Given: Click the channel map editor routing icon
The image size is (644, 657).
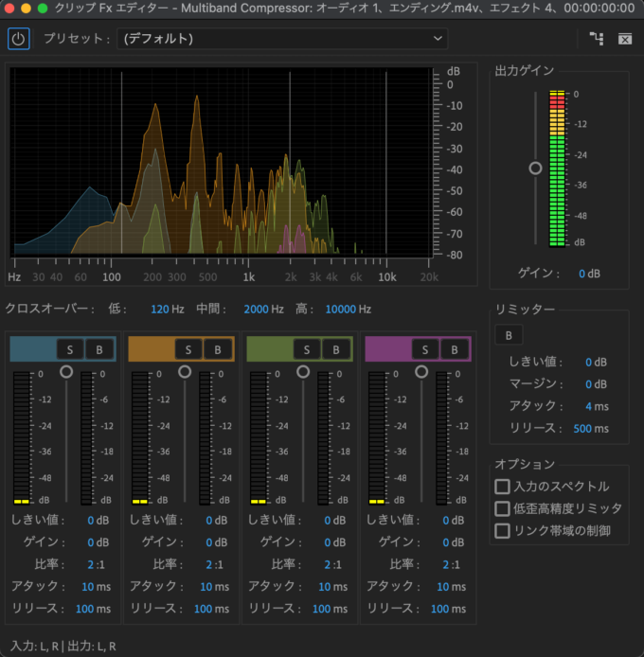Looking at the screenshot, I should click(x=597, y=39).
